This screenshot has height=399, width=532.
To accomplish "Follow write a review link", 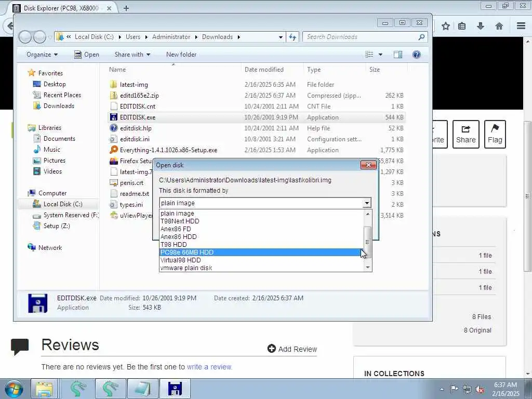I will point(209,367).
